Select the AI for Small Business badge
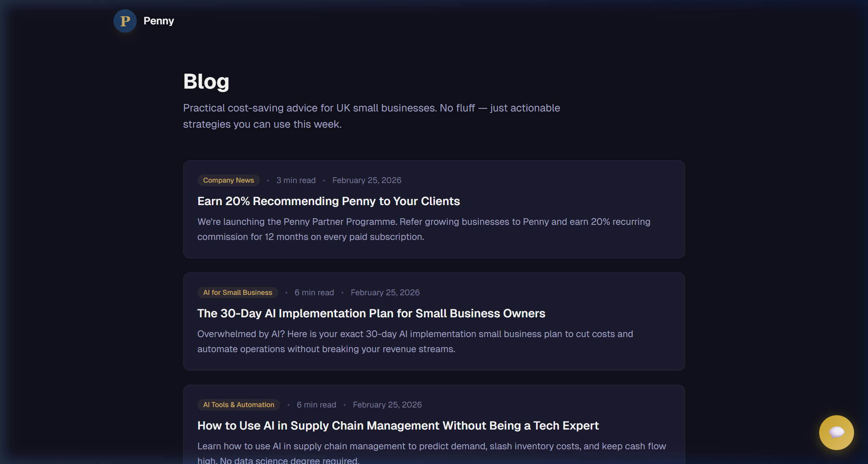The image size is (868, 464). 237,292
